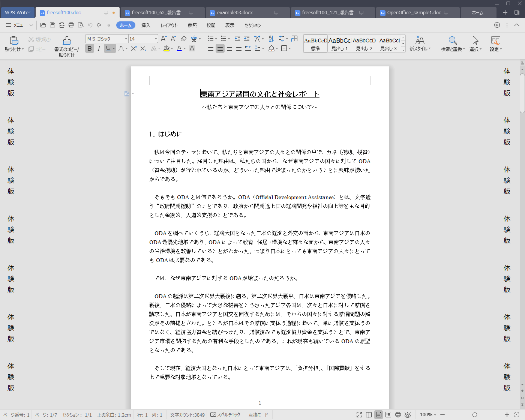Save the document with the floppy icon
525x420 pixels.
52,25
